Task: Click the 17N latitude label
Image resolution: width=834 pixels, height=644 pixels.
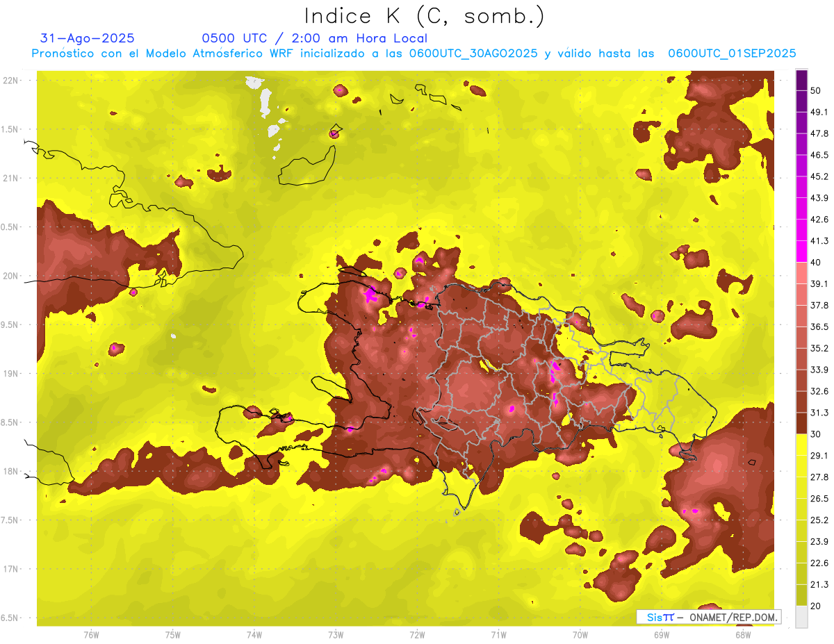Action: point(12,569)
